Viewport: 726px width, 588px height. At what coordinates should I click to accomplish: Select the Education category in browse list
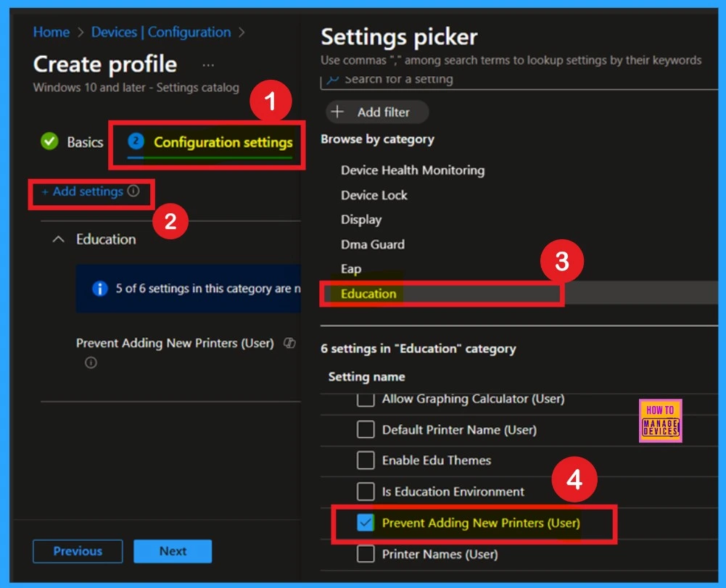(368, 294)
